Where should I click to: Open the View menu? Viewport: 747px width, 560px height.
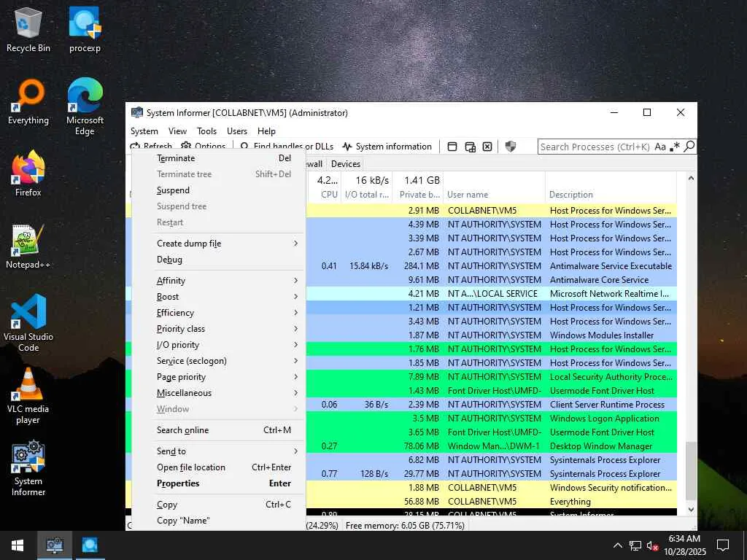[x=177, y=131]
